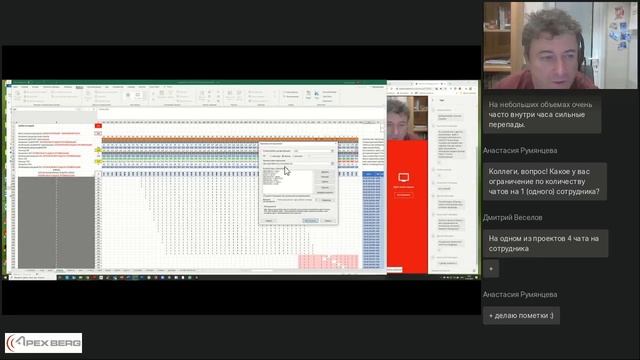
Task: Click the message "+ делаю пометки :)"
Action: tap(521, 316)
